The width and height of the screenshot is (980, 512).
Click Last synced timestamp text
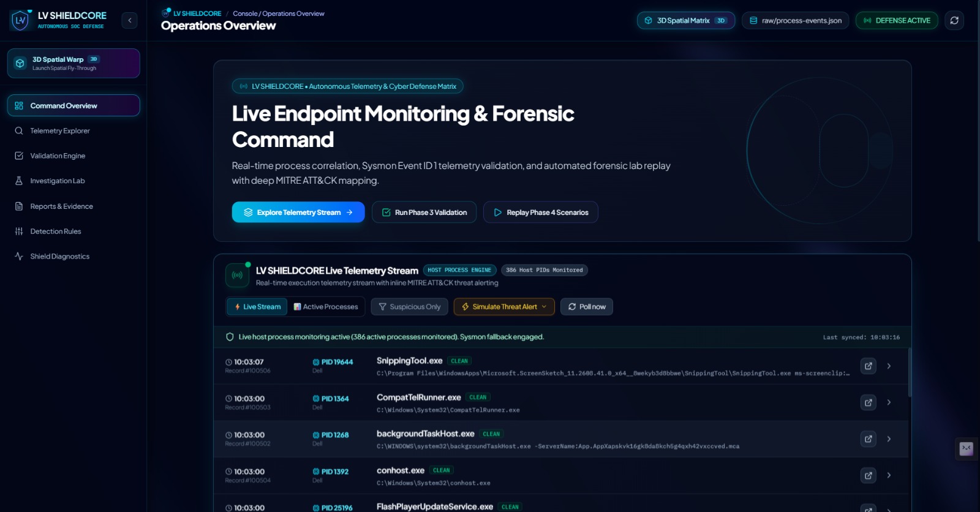click(x=861, y=337)
